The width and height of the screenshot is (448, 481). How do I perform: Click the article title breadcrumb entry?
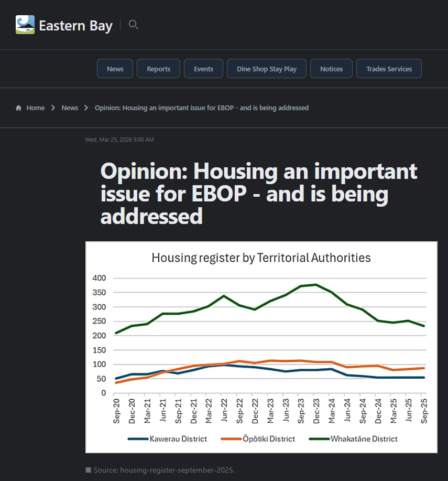coord(202,108)
